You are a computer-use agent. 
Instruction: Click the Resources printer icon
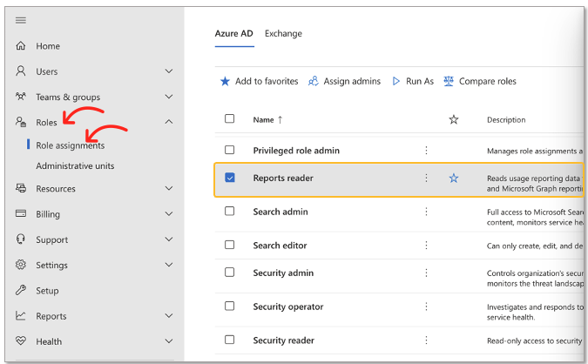[x=21, y=188]
